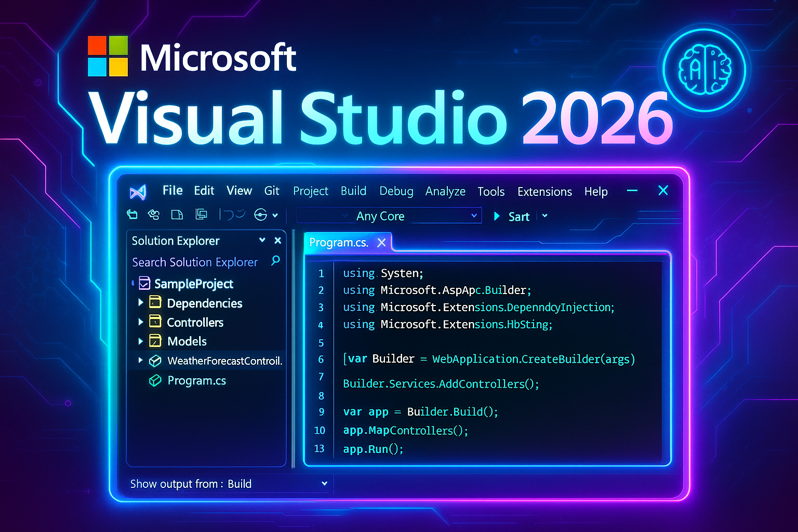
Task: Open the Extensions menu
Action: click(x=544, y=192)
